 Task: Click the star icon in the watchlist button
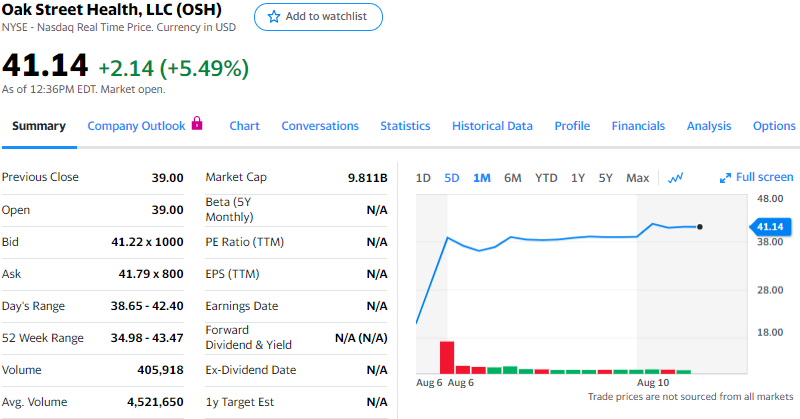click(274, 17)
